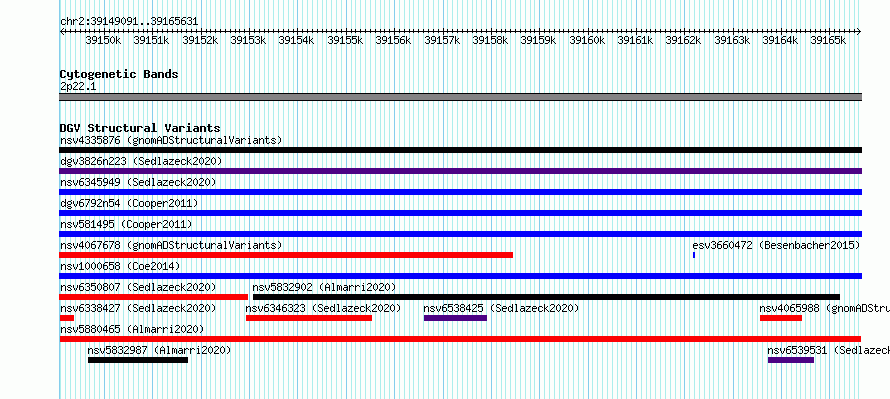Open the dgv3826n223 (Sedlazeck2020) label

point(141,161)
